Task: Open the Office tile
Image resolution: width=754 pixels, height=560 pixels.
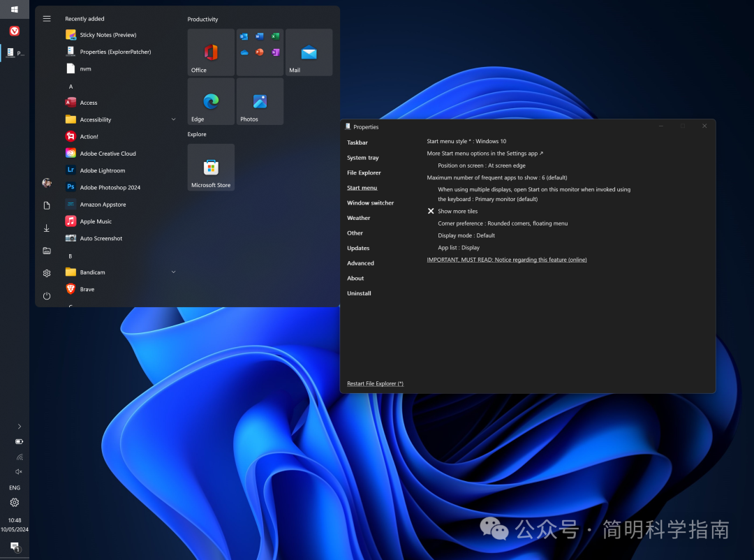Action: point(211,52)
